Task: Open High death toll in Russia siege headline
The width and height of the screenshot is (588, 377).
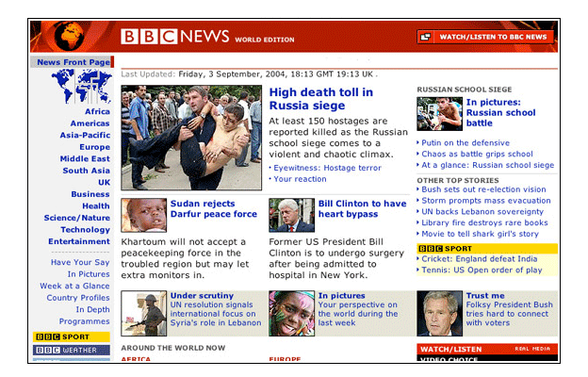Action: pos(320,99)
